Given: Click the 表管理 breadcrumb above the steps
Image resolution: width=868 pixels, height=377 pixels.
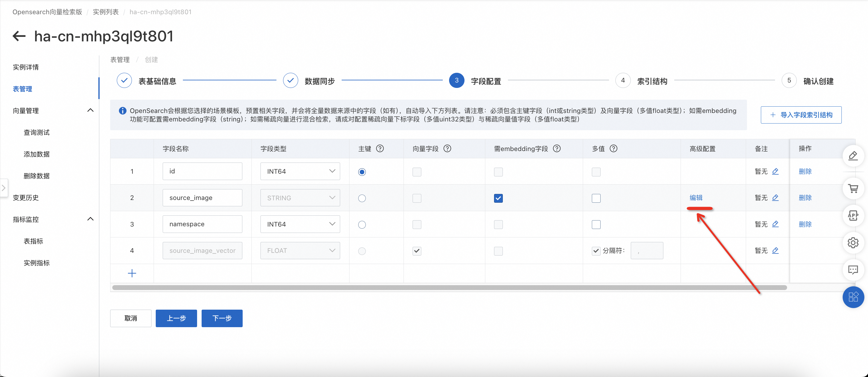Looking at the screenshot, I should 120,60.
